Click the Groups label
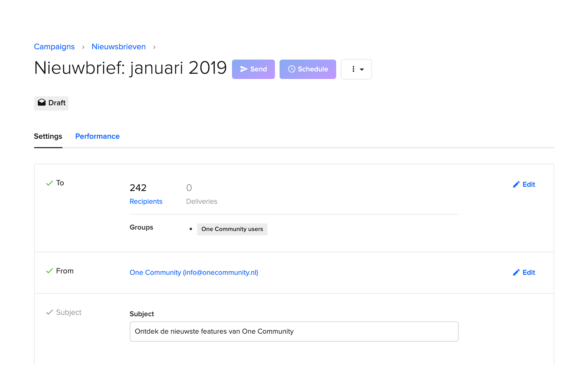Viewport: 588px width, 365px height. click(141, 227)
